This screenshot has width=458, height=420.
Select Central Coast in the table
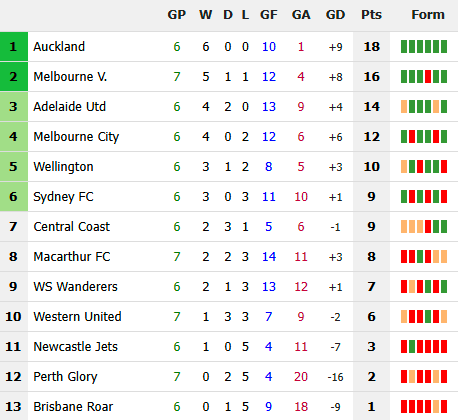point(71,227)
